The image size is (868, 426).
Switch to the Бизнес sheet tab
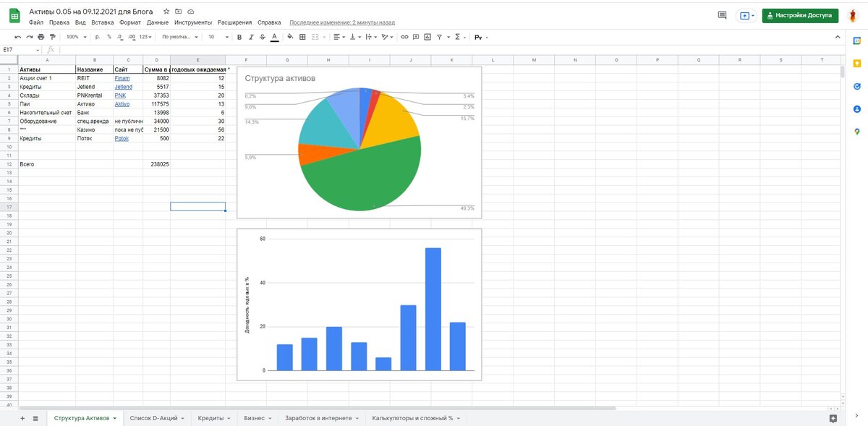click(x=258, y=418)
